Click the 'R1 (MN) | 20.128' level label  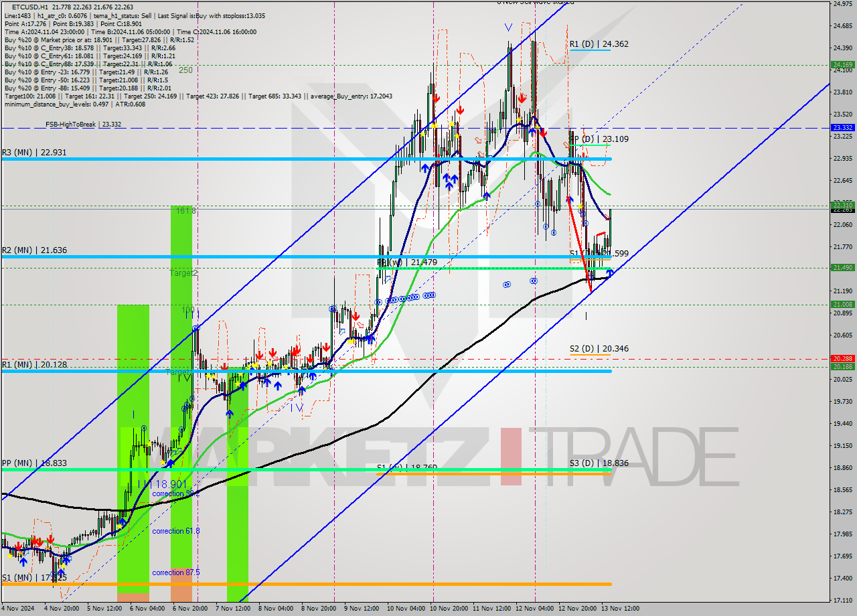click(33, 365)
